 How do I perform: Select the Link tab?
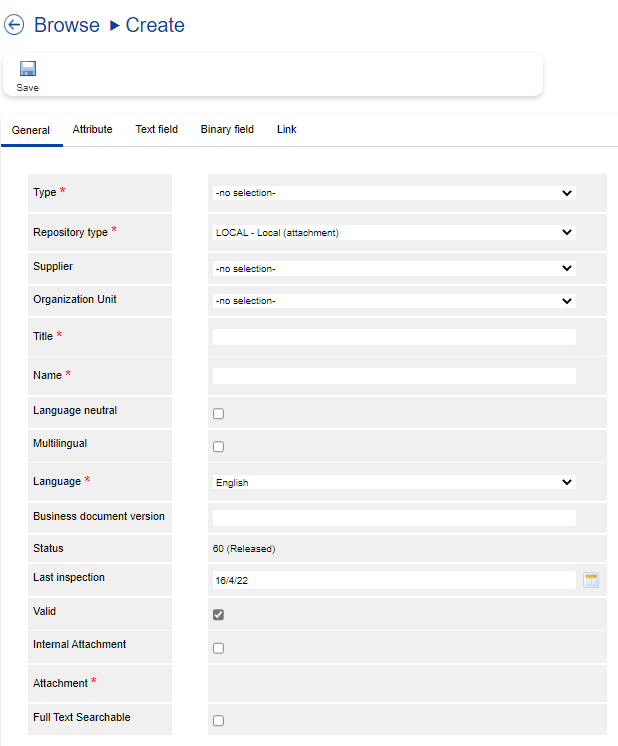(286, 130)
